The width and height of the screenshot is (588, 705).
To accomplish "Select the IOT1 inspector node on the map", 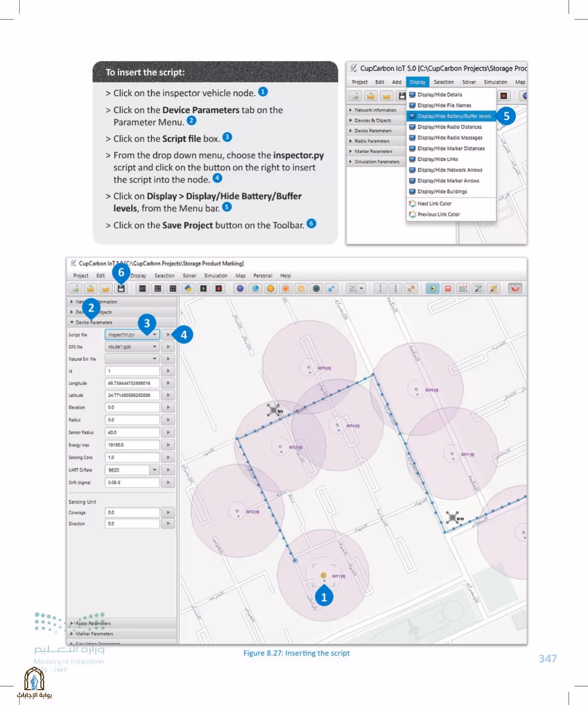I will tap(323, 575).
